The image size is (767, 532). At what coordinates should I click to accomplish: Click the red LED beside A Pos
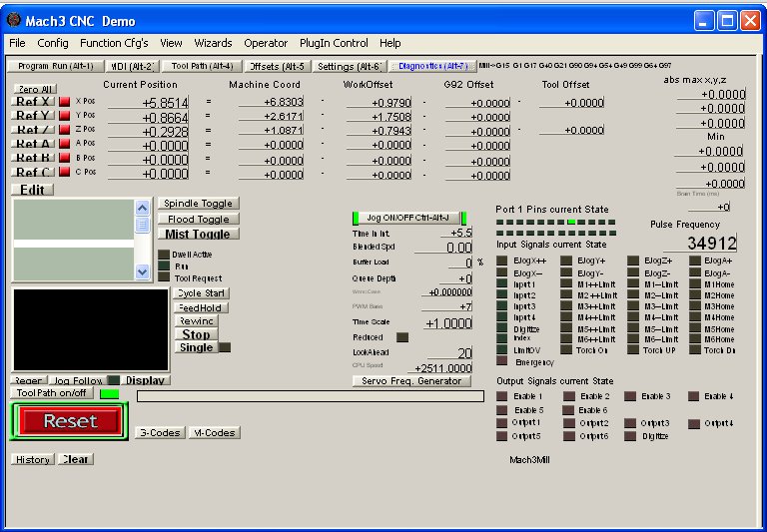pyautogui.click(x=65, y=144)
